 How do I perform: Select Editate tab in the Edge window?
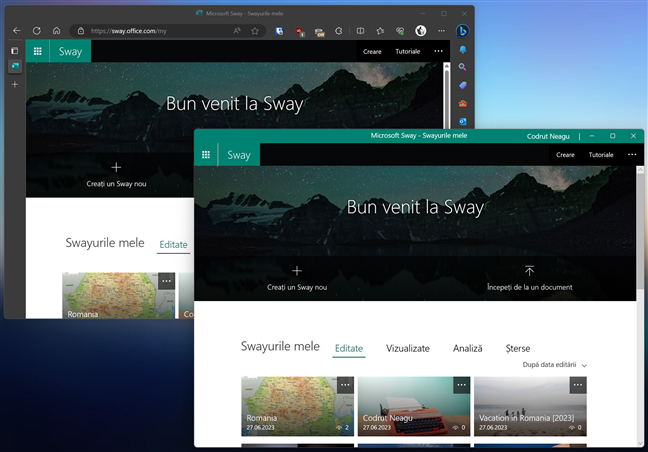tap(174, 245)
